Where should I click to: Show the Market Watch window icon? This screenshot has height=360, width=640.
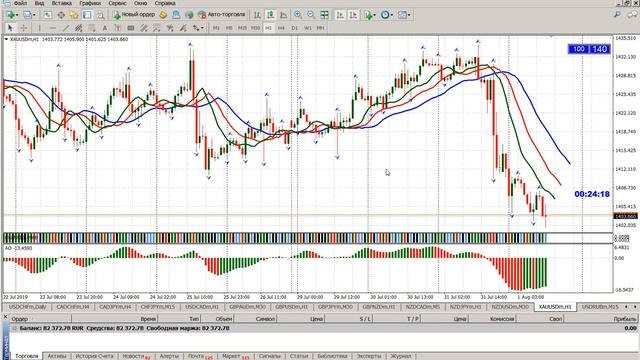[x=48, y=15]
